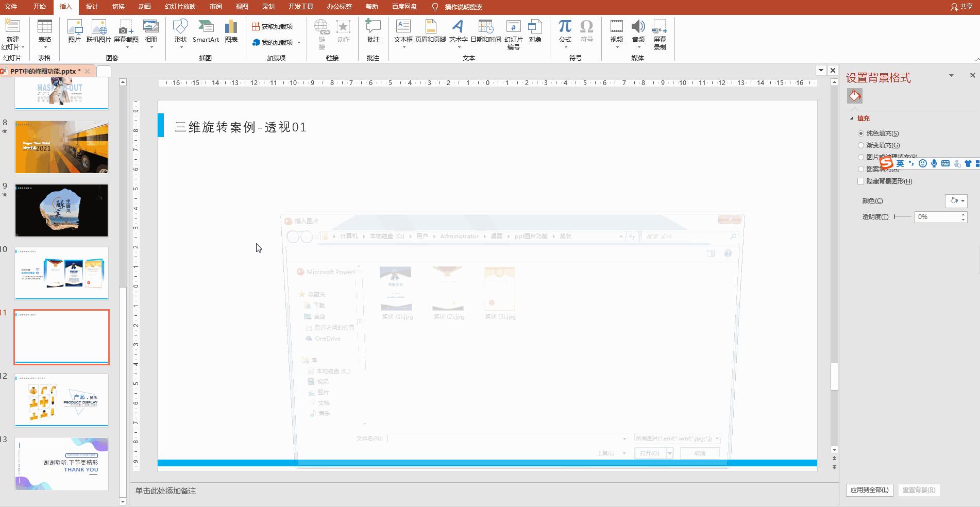Open the 动画 ribbon tab
The height and width of the screenshot is (507, 980).
pyautogui.click(x=145, y=7)
